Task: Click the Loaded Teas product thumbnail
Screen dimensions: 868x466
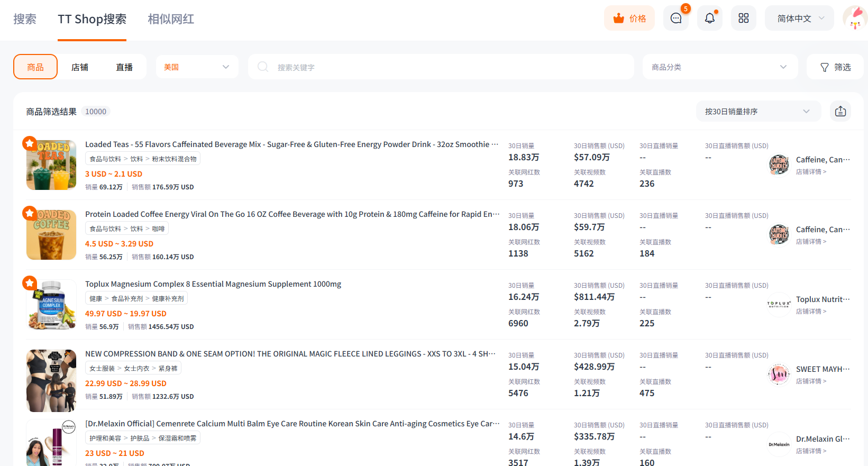Action: (51, 165)
